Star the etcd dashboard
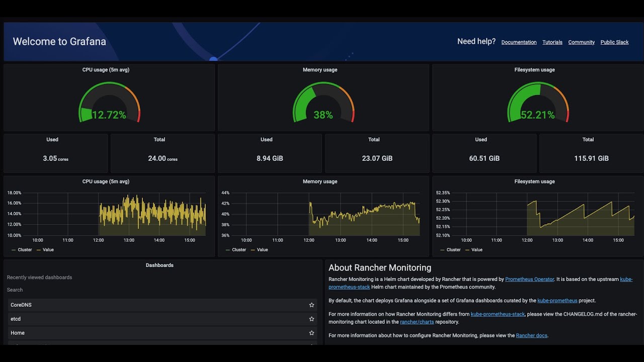The image size is (644, 362). pyautogui.click(x=311, y=319)
